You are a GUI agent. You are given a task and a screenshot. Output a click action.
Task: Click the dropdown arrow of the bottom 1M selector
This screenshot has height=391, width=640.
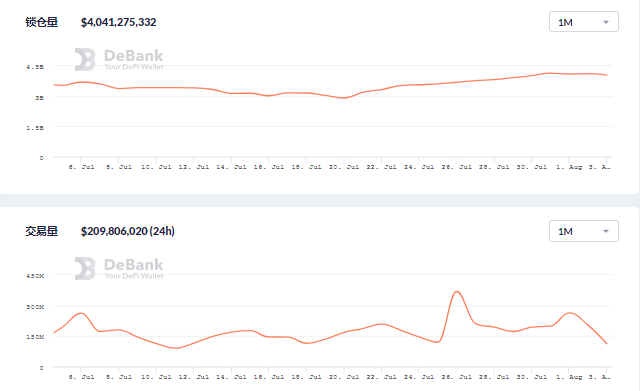[x=606, y=231]
